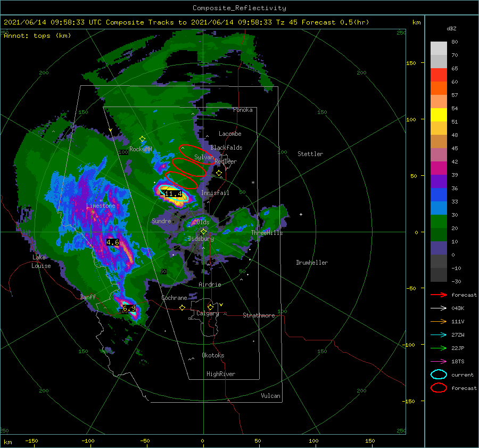Select the magenta 18TS track arrow
Viewport: 479px width, 448px height.
coord(439,362)
